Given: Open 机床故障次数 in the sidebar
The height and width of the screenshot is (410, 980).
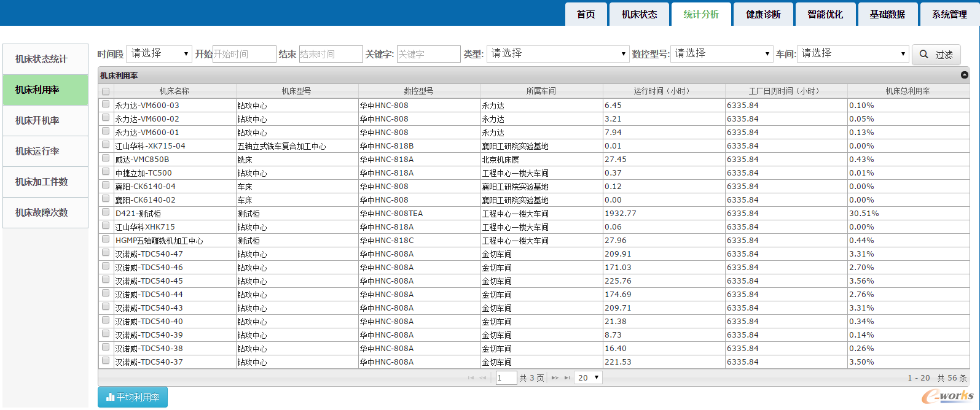Looking at the screenshot, I should [x=45, y=212].
